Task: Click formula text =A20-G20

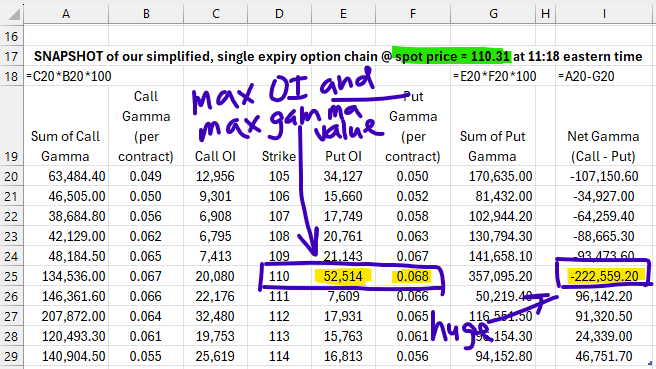Action: (586, 77)
